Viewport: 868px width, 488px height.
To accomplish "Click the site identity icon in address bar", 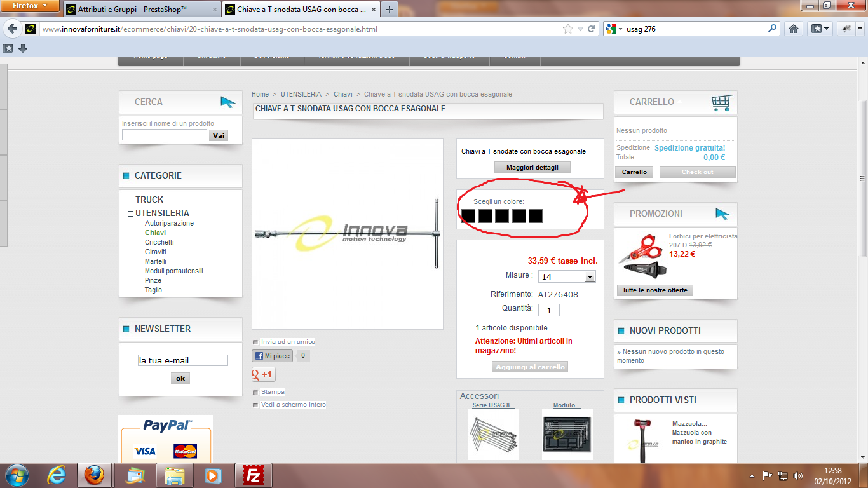I will 31,29.
